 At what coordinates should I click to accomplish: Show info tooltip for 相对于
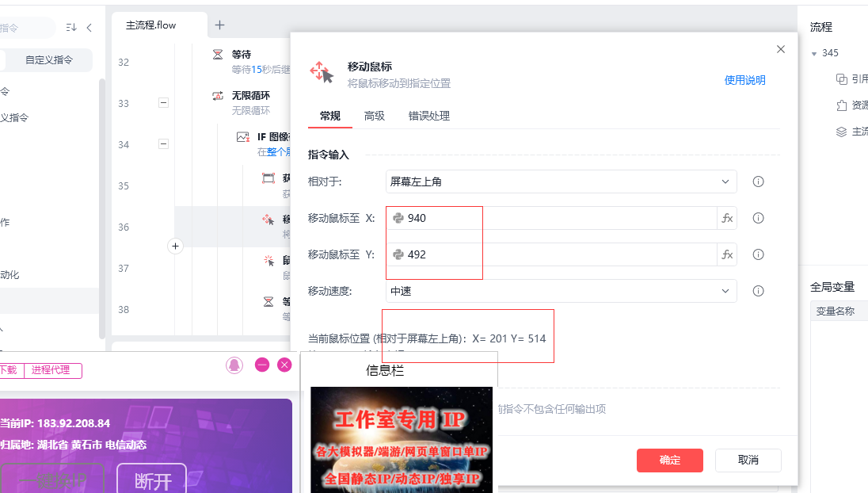click(x=759, y=182)
